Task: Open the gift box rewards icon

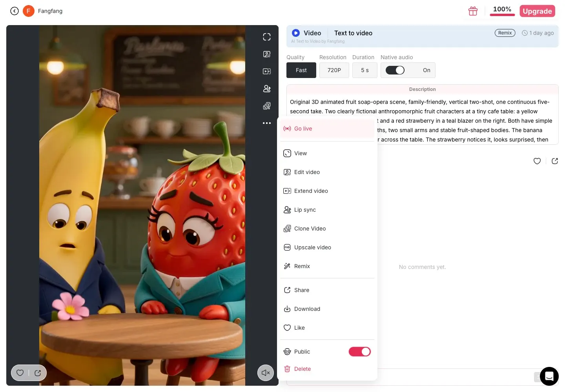Action: [x=473, y=11]
